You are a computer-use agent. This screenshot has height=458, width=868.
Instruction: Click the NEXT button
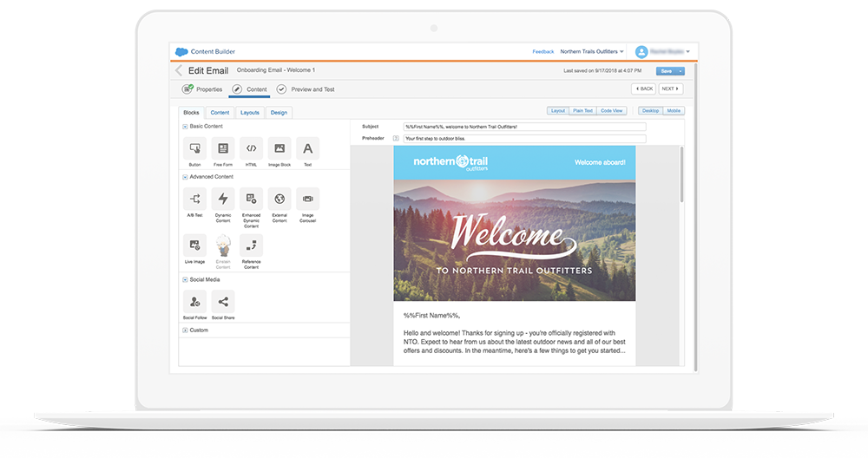(670, 88)
